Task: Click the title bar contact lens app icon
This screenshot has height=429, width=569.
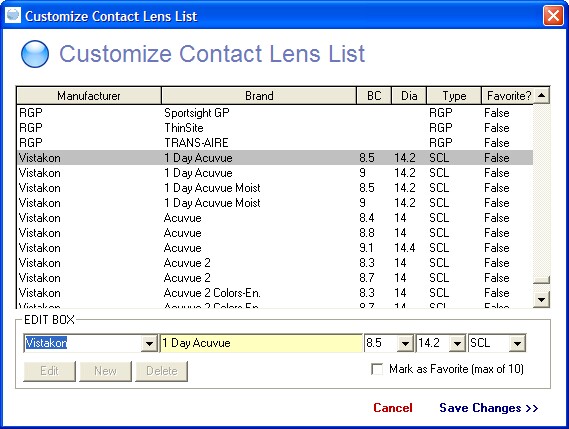Action: tap(13, 15)
